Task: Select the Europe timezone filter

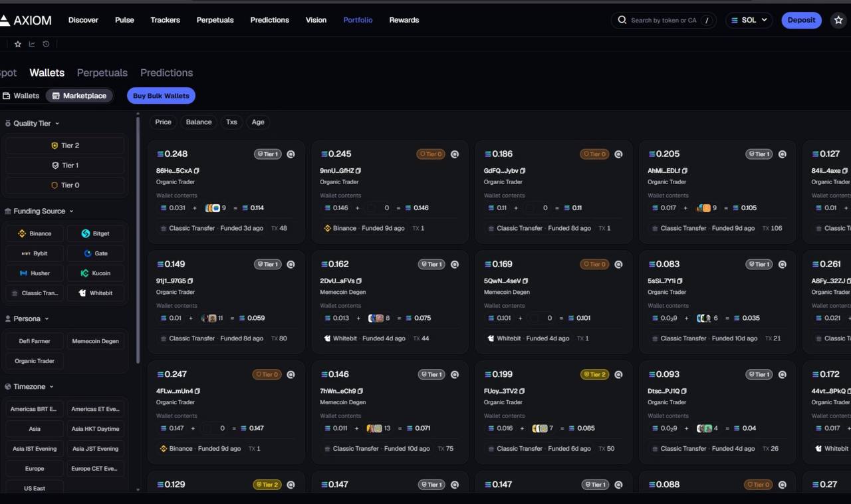Action: point(35,469)
